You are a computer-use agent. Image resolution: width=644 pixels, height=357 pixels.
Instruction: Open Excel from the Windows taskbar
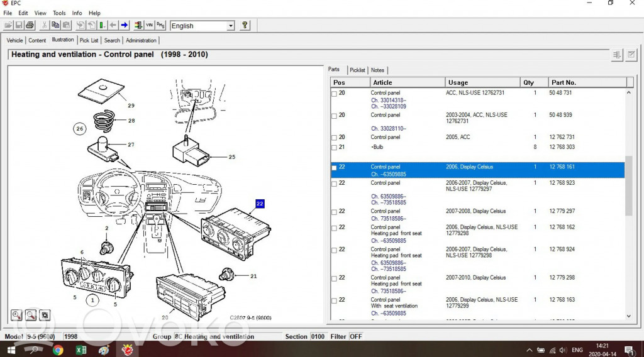81,350
